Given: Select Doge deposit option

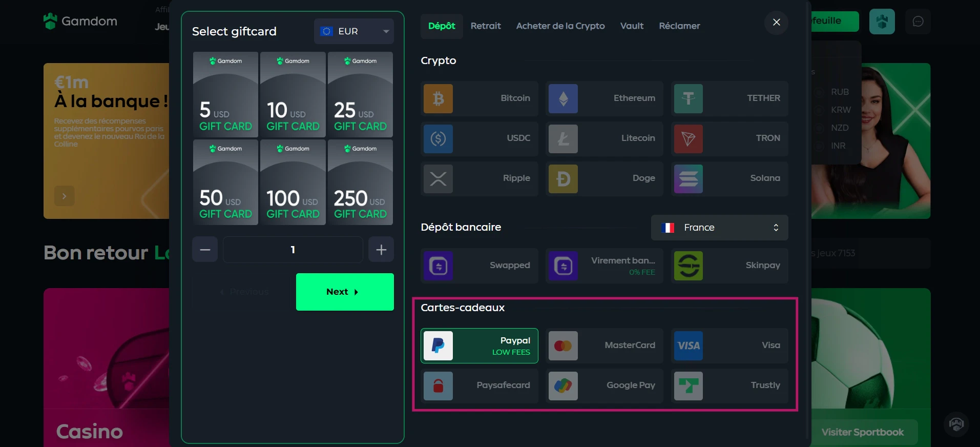Looking at the screenshot, I should pos(604,178).
